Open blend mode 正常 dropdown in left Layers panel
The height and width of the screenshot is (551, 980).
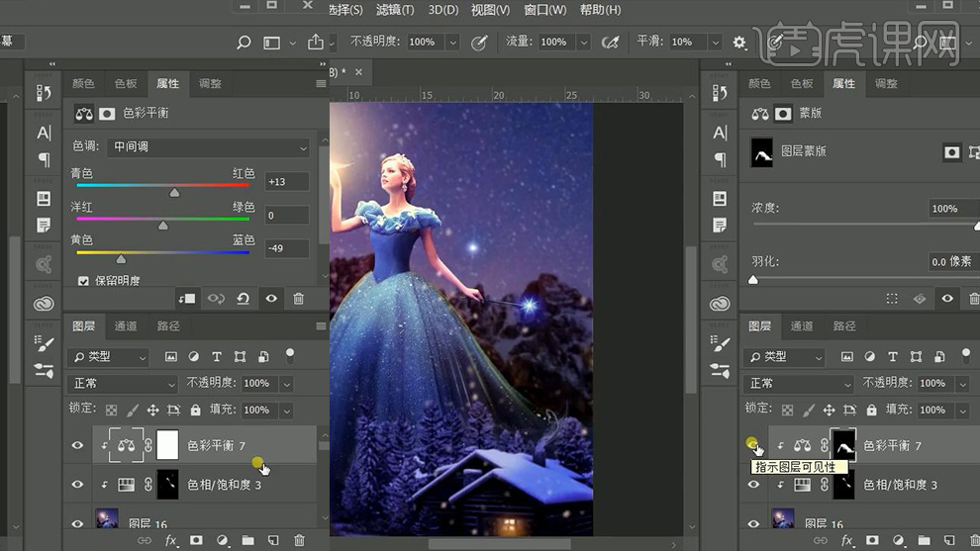coord(123,383)
